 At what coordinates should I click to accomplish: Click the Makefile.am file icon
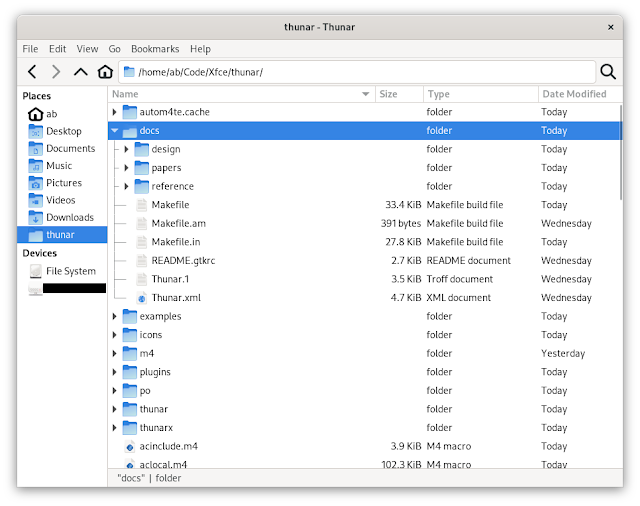click(x=141, y=223)
